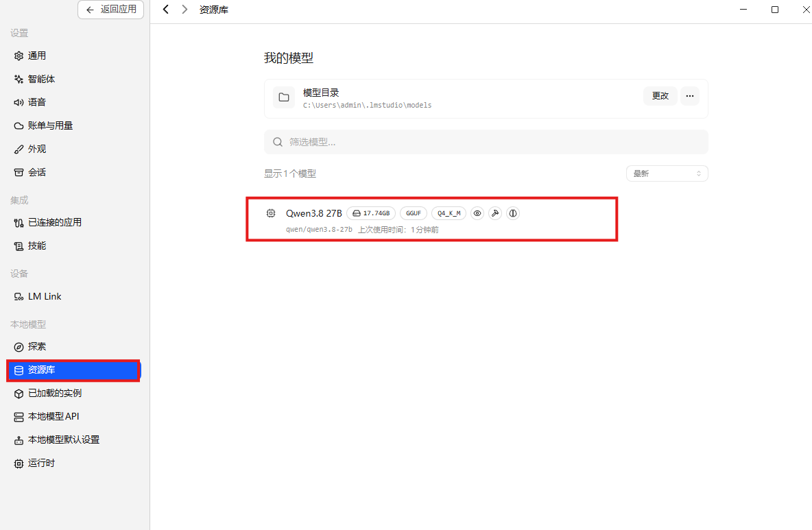This screenshot has height=530, width=812.
Task: Click the 资源库 title in top bar
Action: click(x=214, y=10)
